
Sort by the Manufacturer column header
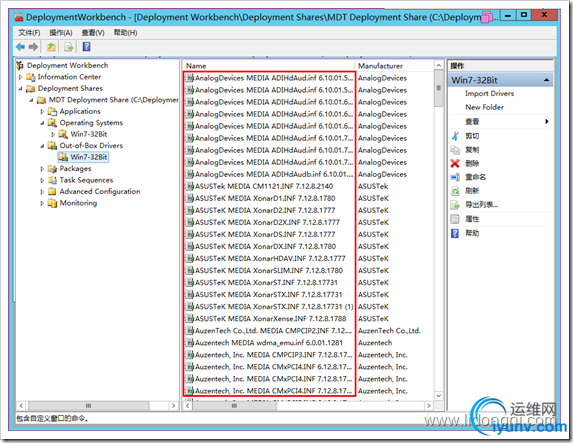(394, 66)
